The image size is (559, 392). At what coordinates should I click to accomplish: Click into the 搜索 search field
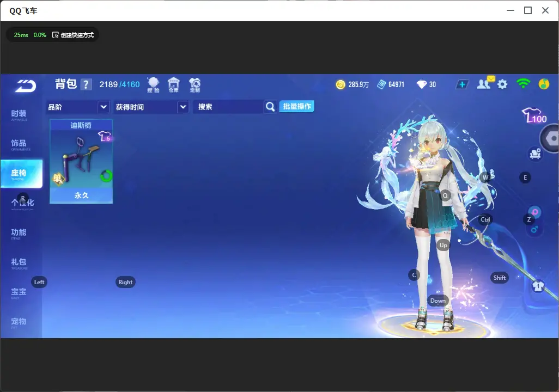[228, 107]
